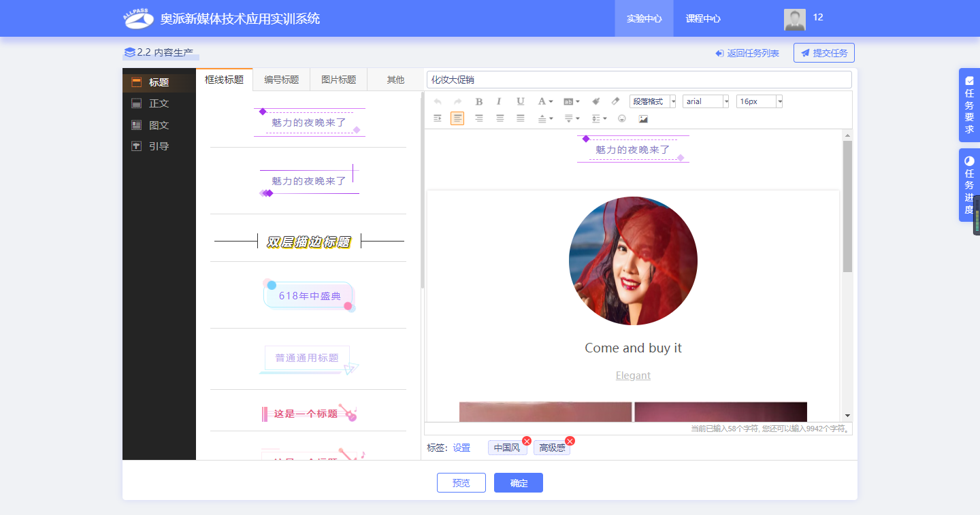Screen dimensions: 980x515
Task: Go back via 返回任务列表
Action: tap(747, 53)
